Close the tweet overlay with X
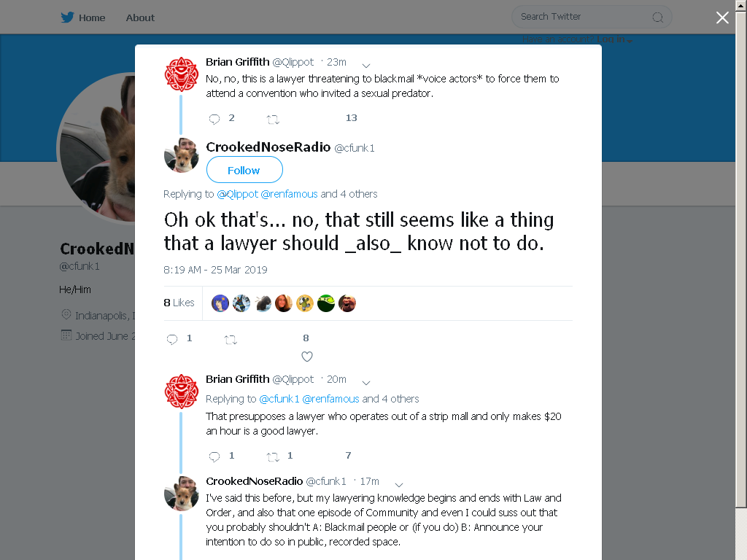The image size is (747, 560). point(722,17)
